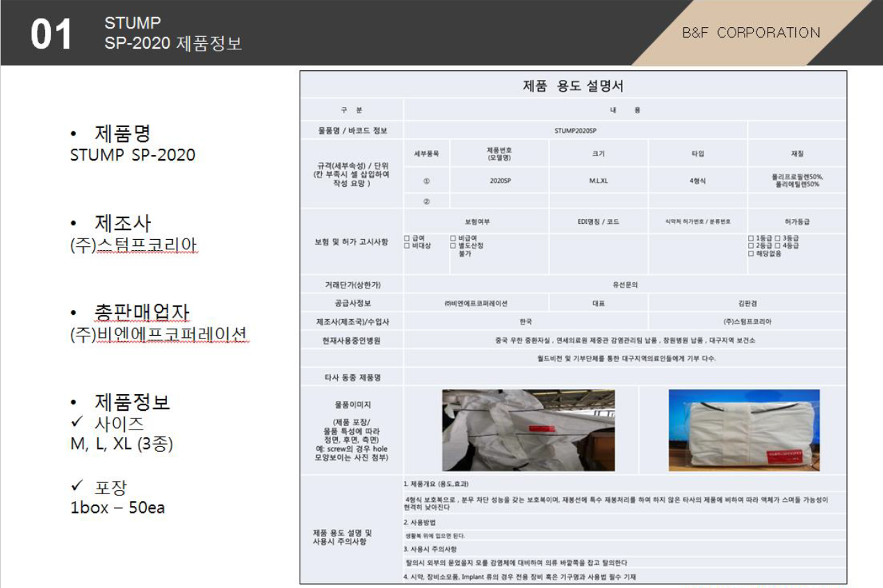The width and height of the screenshot is (883, 588).
Task: Select the 'STUMP SP-2020' product name text
Action: [133, 154]
